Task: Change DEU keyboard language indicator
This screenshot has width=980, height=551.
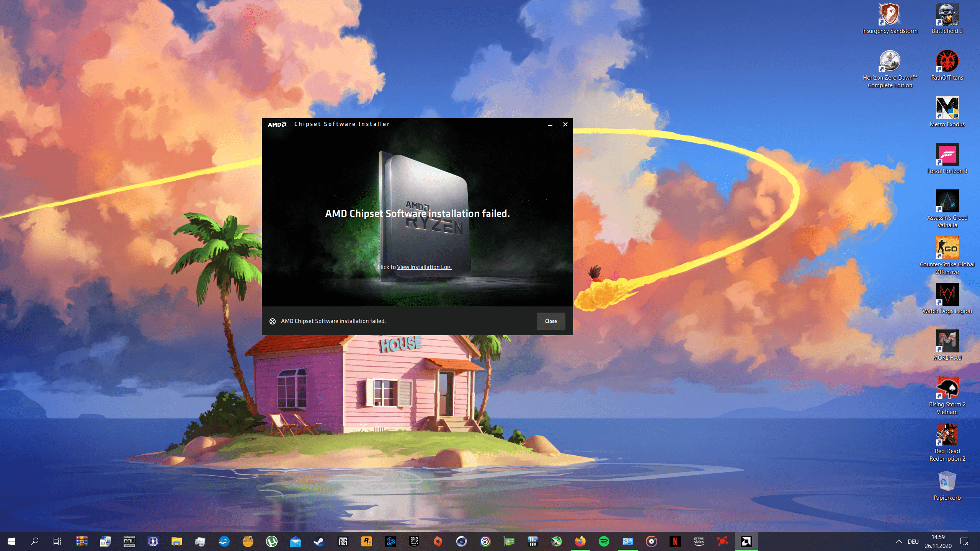Action: pyautogui.click(x=913, y=541)
